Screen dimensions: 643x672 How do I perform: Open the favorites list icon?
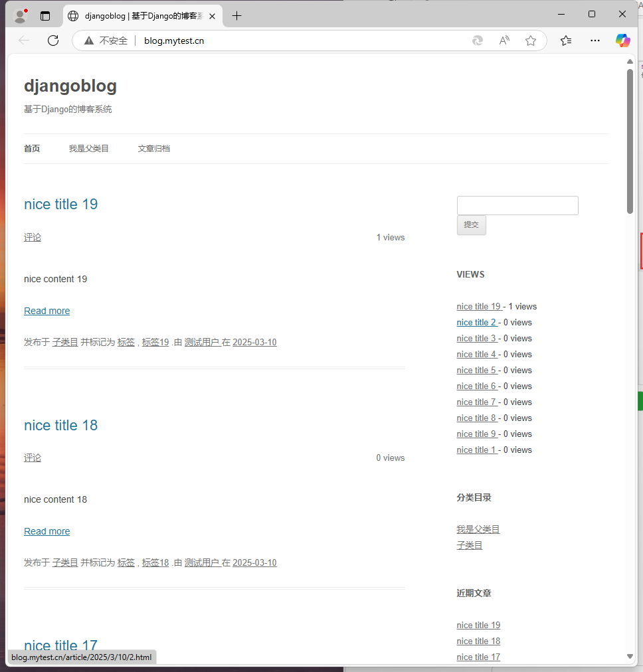(x=566, y=41)
